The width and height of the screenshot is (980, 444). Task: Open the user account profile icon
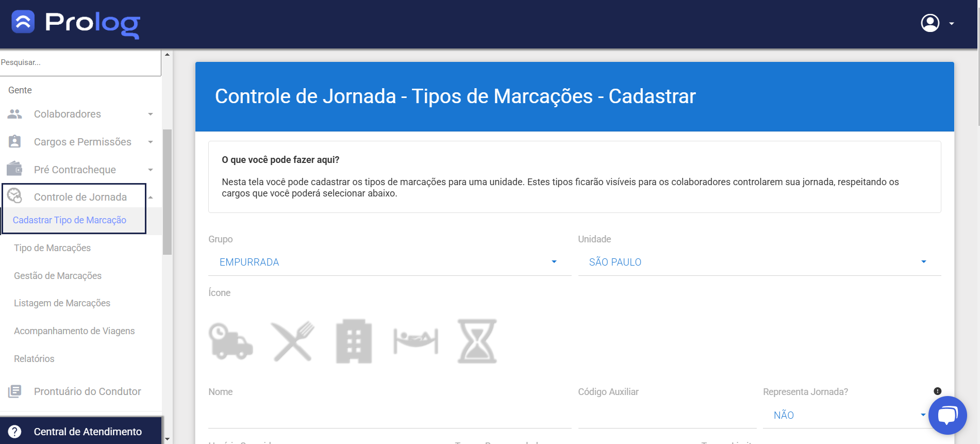point(930,23)
